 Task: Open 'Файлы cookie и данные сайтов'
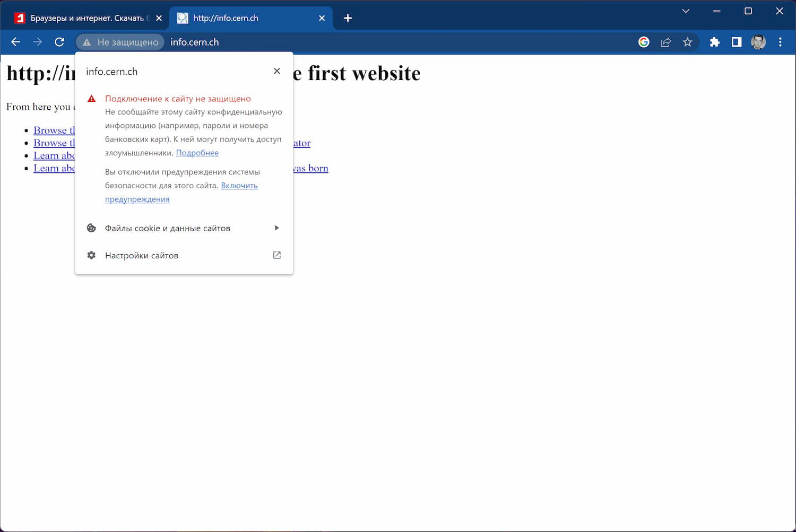[184, 228]
